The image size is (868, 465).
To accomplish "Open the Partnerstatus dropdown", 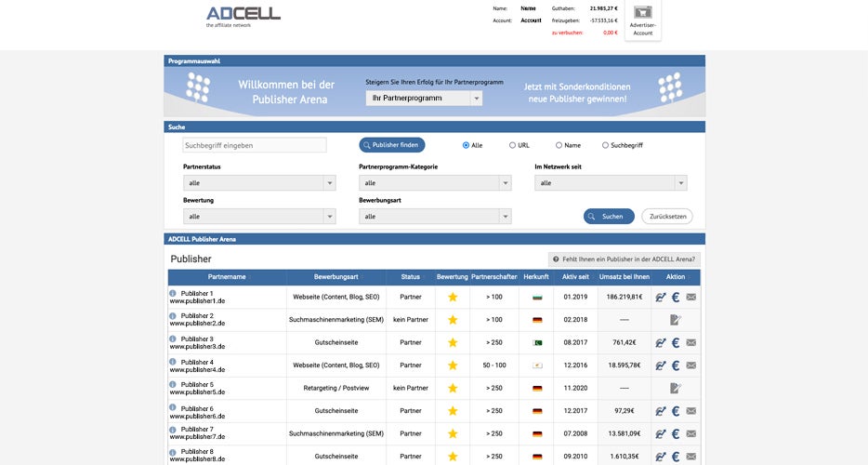I will click(259, 183).
